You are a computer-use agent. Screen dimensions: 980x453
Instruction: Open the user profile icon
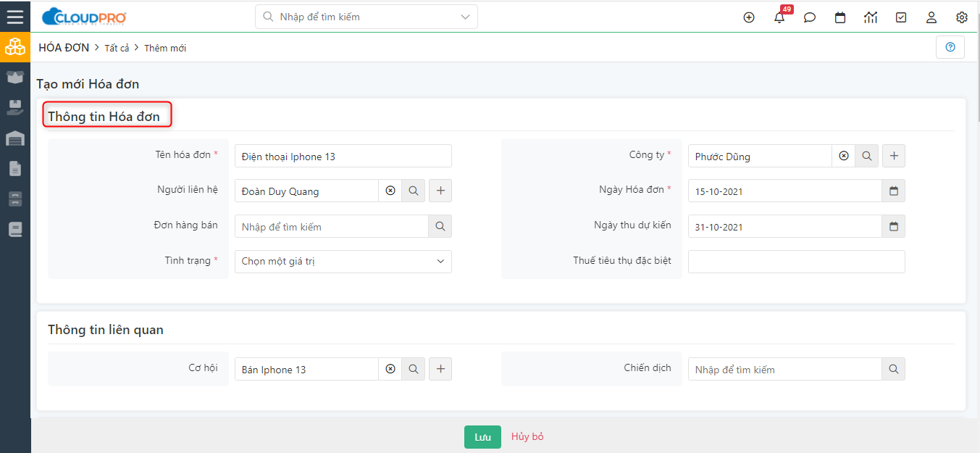point(931,17)
